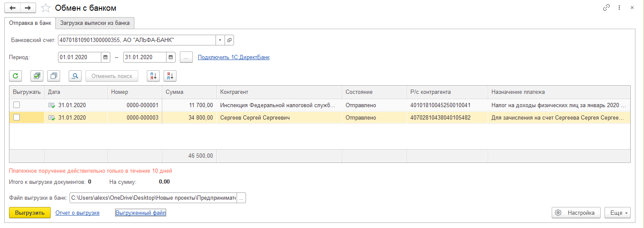
Task: Tick the checkbox for payment 0000-000003
Action: click(x=16, y=117)
